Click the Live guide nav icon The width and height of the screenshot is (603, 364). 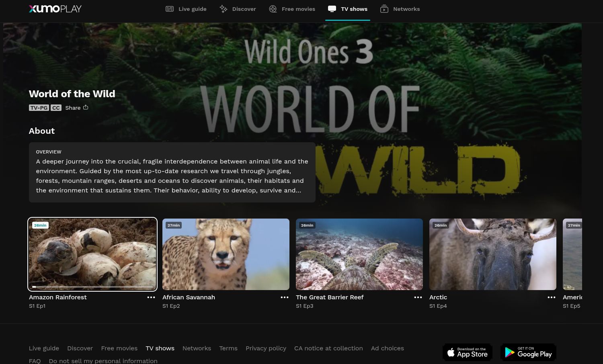point(170,9)
